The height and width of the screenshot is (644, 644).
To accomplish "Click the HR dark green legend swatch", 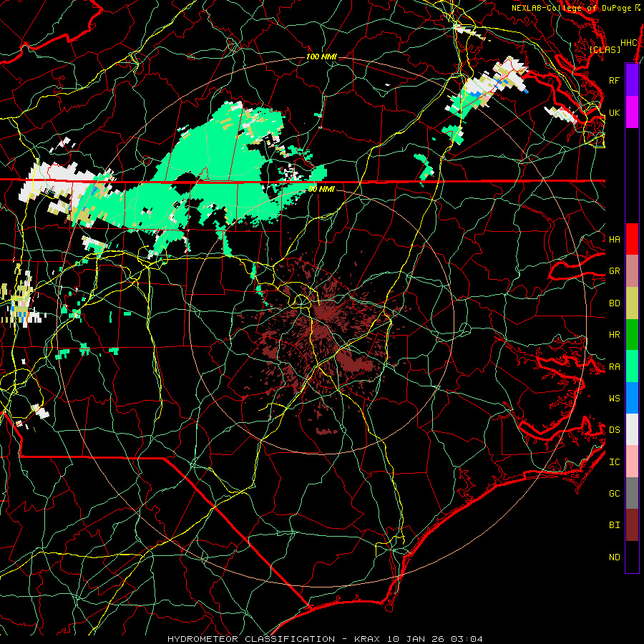I will 632,334.
